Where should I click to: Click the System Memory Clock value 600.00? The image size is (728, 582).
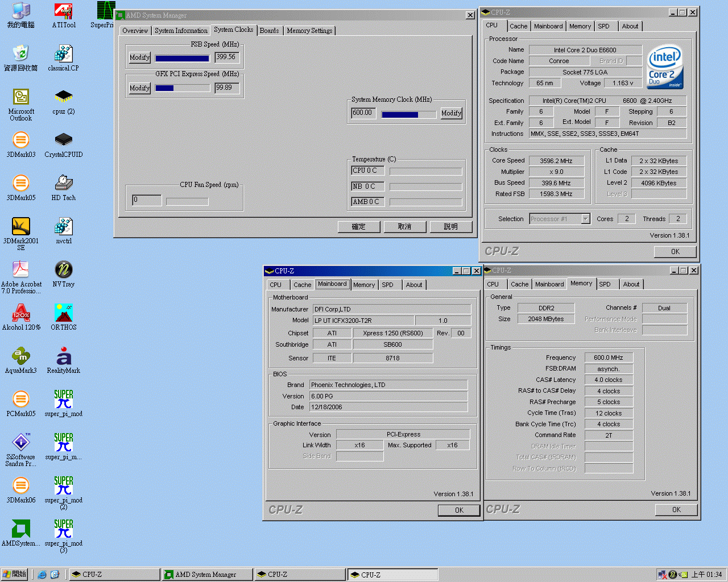pos(363,113)
